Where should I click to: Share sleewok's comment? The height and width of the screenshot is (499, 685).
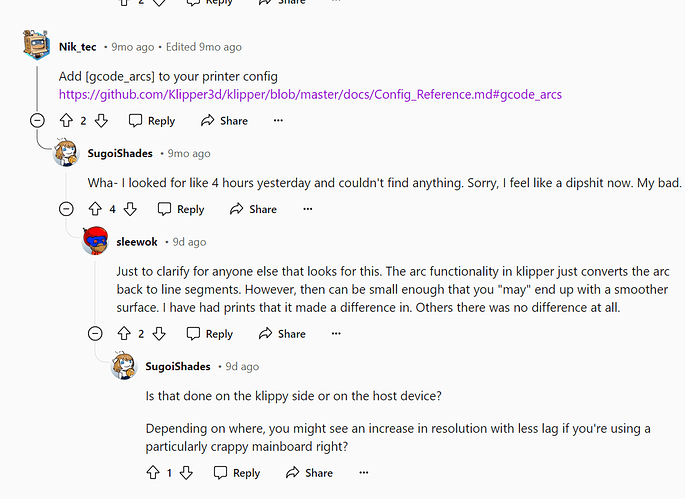[282, 334]
